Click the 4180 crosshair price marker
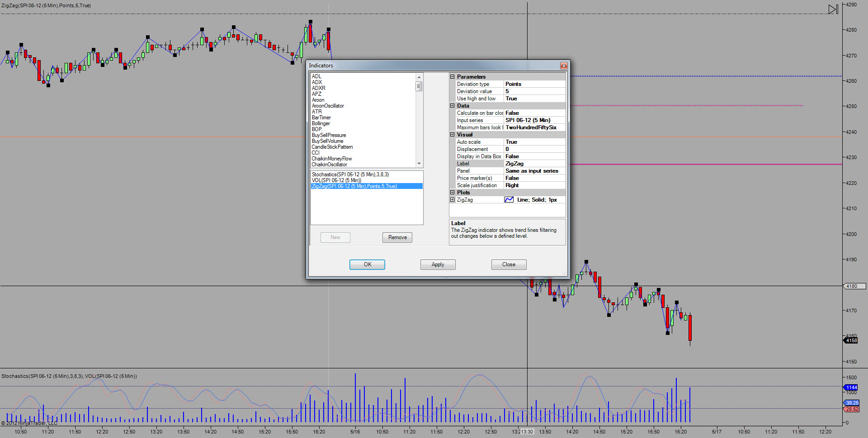Screen dimensions: 868x438 [854, 286]
